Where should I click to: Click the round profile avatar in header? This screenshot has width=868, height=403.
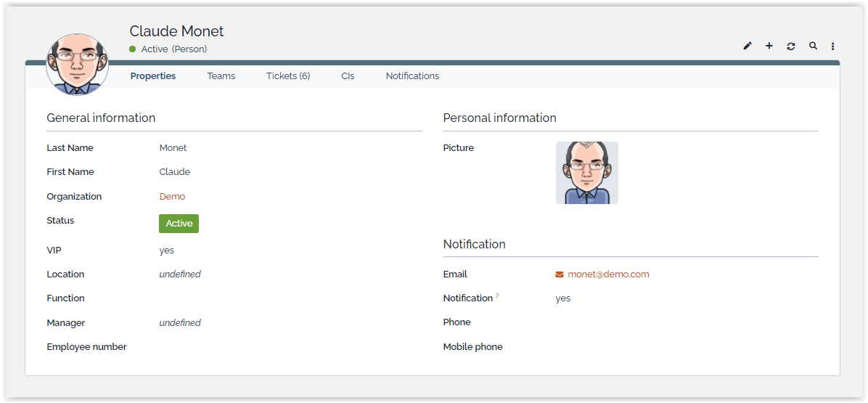point(77,64)
